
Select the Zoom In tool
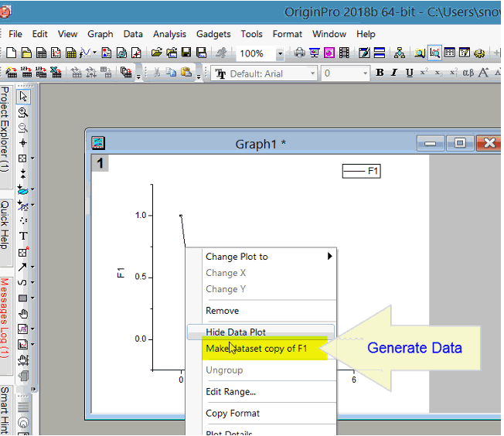(23, 113)
